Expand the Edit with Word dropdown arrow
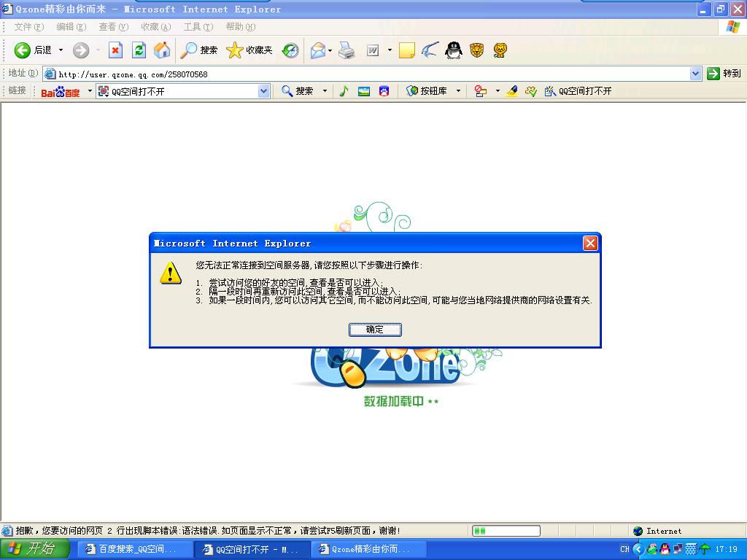Viewport: 747px width, 560px height. point(390,50)
